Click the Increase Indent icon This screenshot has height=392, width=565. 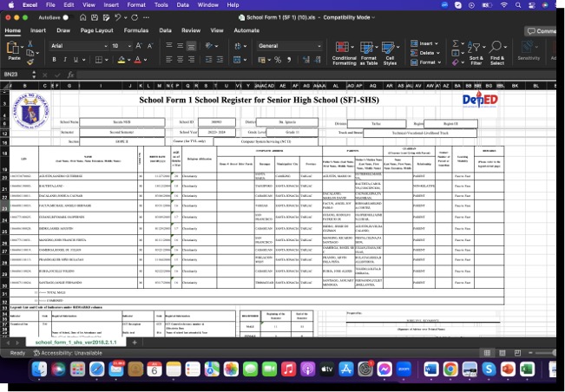tap(220, 60)
